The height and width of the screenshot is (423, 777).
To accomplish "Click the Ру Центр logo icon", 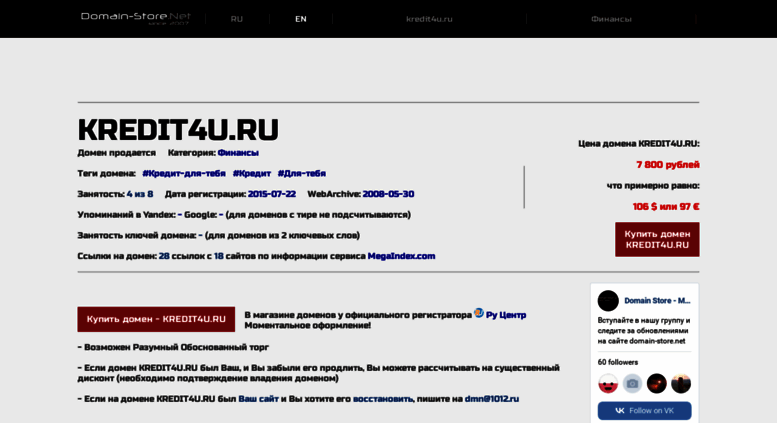I will tap(479, 313).
